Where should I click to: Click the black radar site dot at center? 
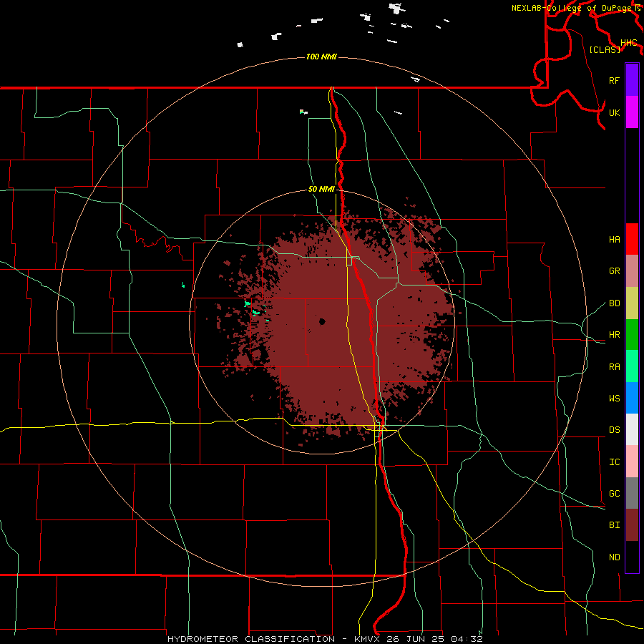[x=322, y=321]
